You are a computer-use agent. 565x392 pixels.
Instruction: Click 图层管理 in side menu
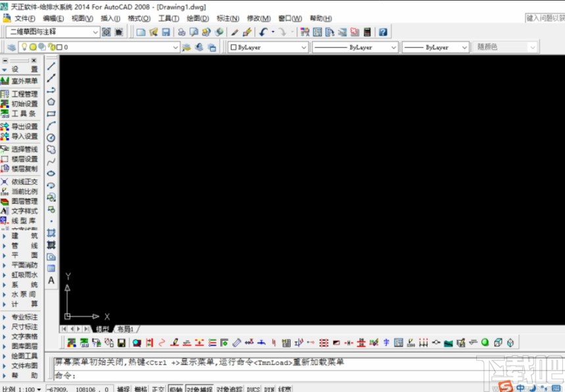(20, 201)
